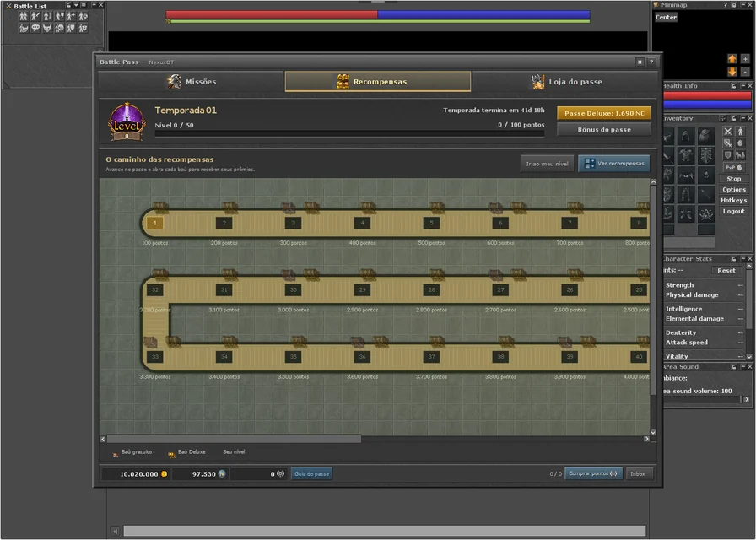Click the Ir ao meu nível button

(548, 164)
